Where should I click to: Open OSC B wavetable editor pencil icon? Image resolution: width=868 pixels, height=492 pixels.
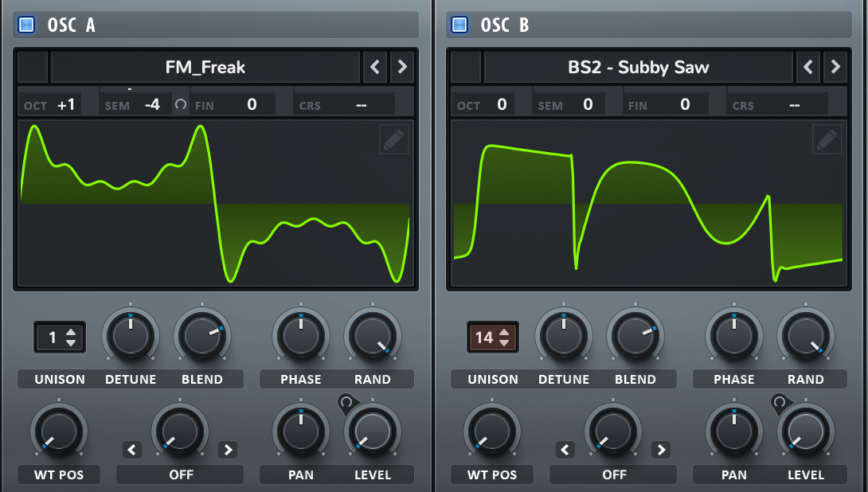click(827, 139)
